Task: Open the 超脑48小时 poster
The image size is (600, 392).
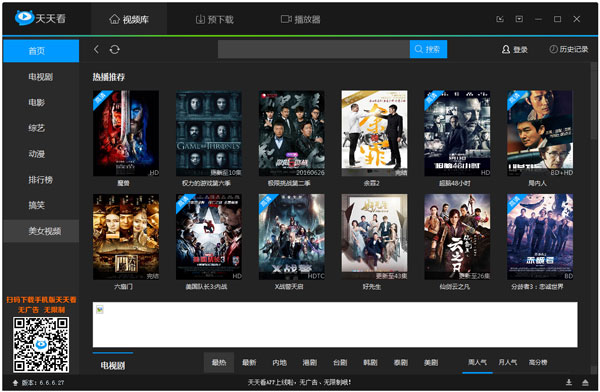Action: tap(457, 133)
